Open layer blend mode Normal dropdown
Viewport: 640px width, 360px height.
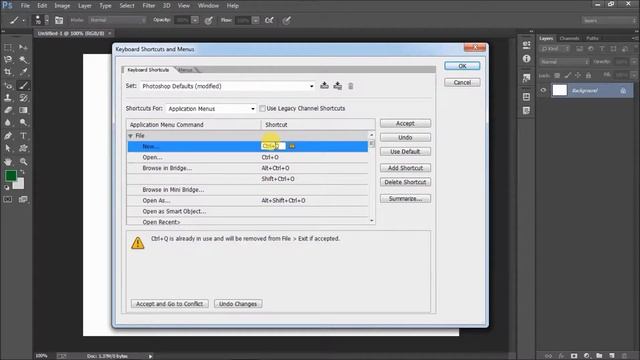tap(564, 62)
